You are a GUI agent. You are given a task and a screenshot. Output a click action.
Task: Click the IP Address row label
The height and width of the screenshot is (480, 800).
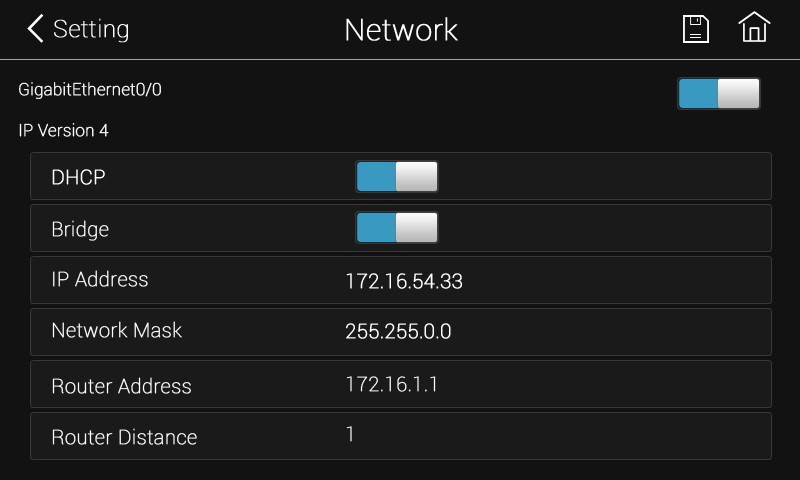click(x=99, y=280)
